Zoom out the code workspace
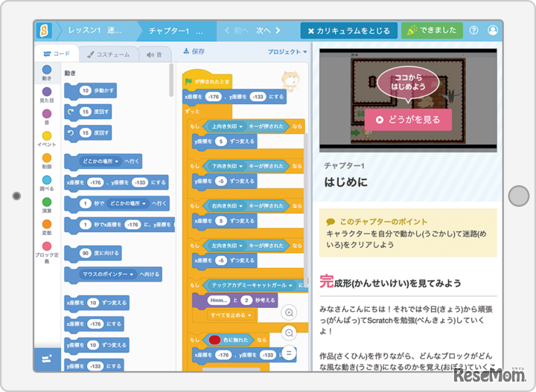The image size is (536, 392). pos(289,333)
